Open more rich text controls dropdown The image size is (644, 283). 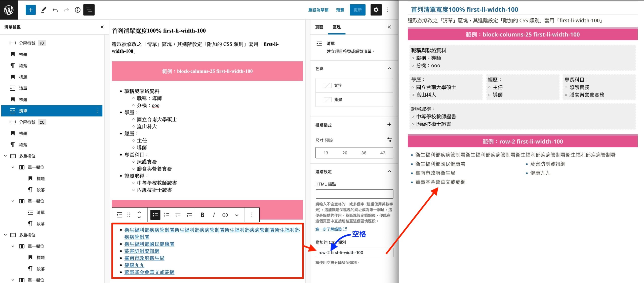tap(236, 215)
